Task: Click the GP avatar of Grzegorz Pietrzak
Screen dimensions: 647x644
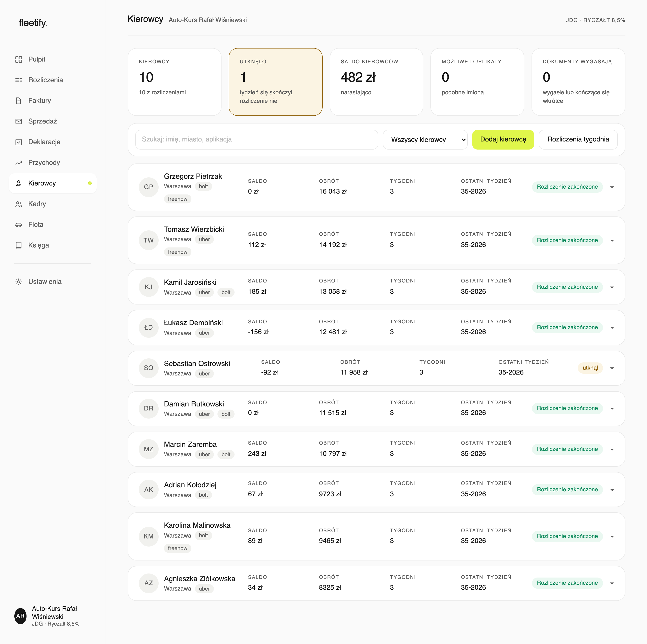Action: pyautogui.click(x=149, y=187)
